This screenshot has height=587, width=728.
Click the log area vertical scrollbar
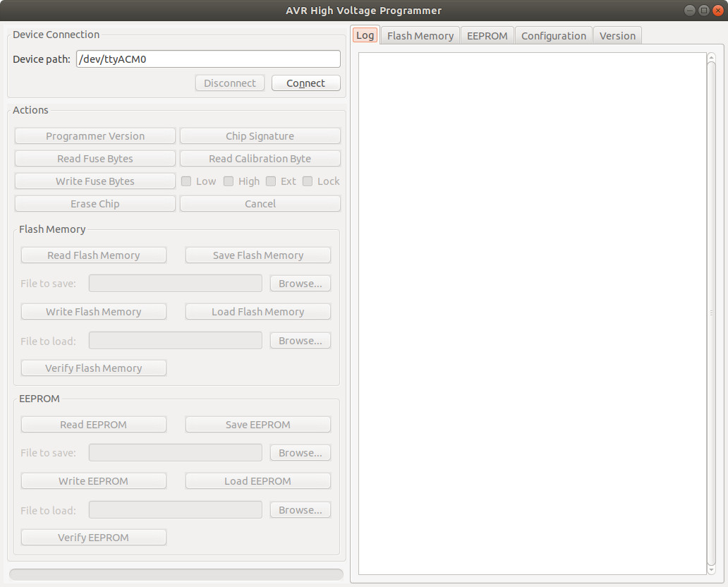tap(711, 313)
